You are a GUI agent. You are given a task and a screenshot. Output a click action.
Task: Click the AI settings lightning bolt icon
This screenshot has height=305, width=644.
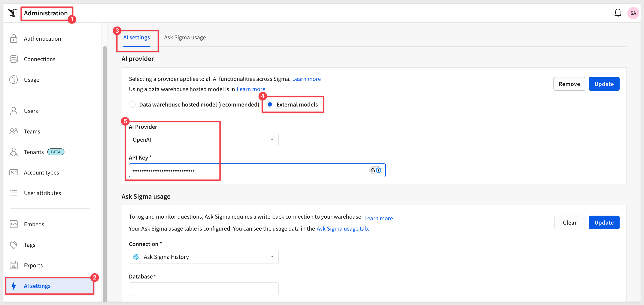[13, 286]
